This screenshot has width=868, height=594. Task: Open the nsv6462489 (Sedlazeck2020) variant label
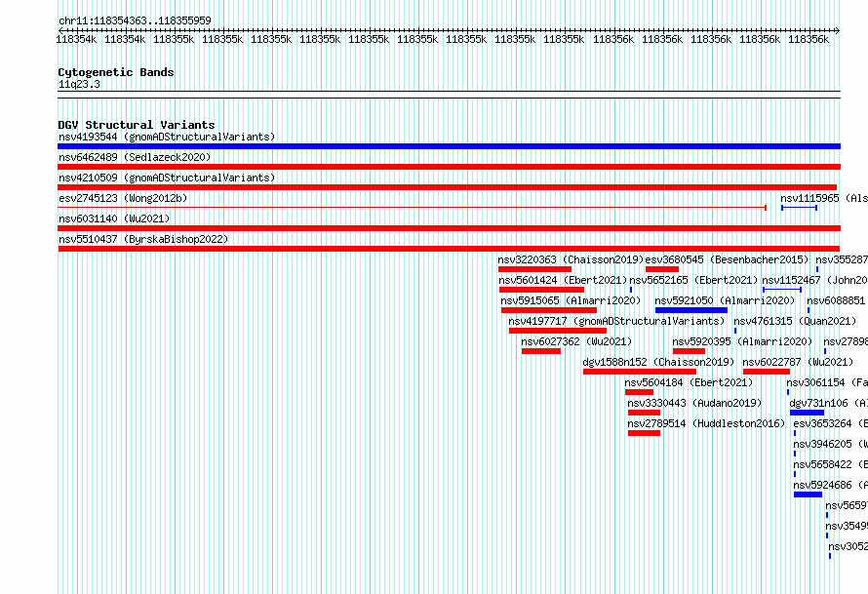135,157
